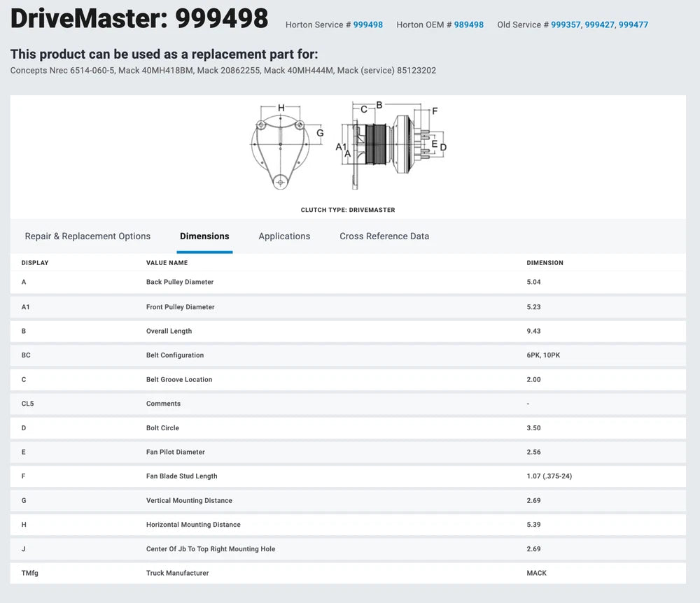Open the Horton Service # 999498 link
Viewport: 700px width, 603px height.
click(x=367, y=24)
